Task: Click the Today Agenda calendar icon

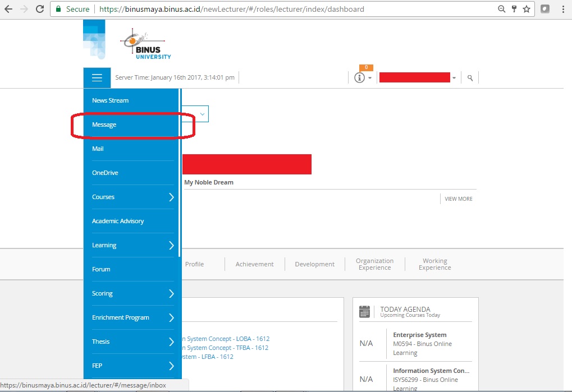Action: pyautogui.click(x=365, y=312)
